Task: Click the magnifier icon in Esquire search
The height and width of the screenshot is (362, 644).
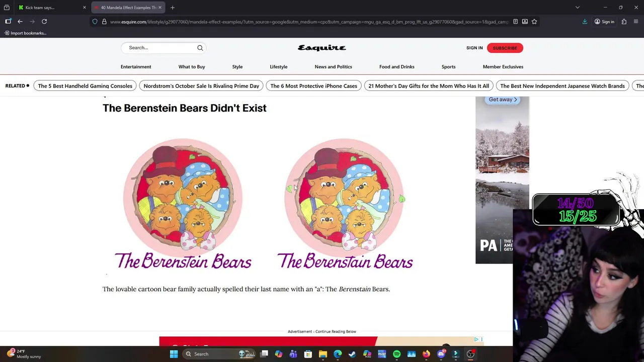Action: [x=200, y=48]
